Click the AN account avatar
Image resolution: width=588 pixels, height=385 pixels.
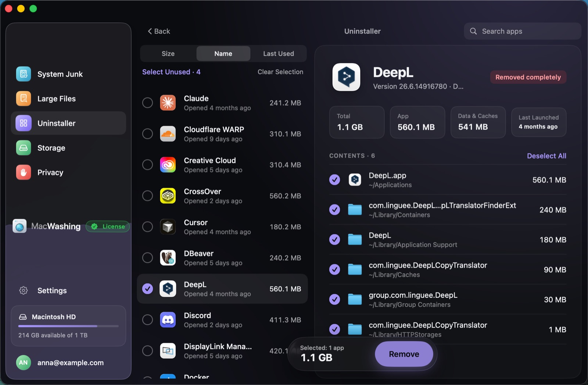click(23, 363)
